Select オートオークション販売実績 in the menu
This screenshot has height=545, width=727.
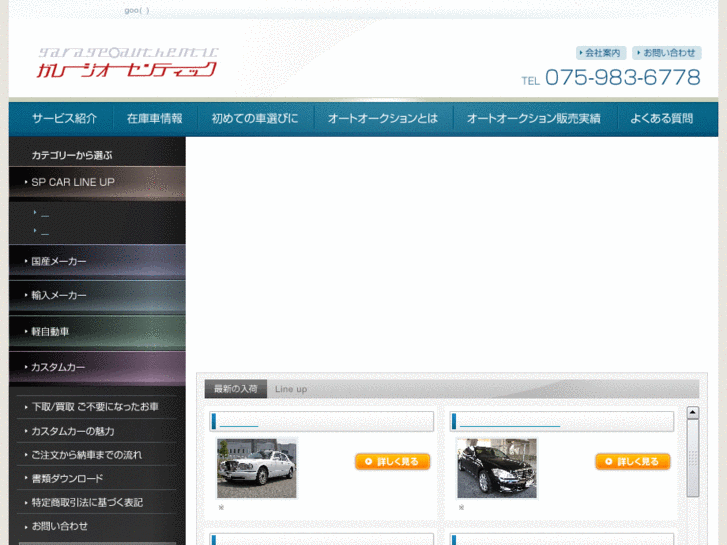[x=533, y=118]
